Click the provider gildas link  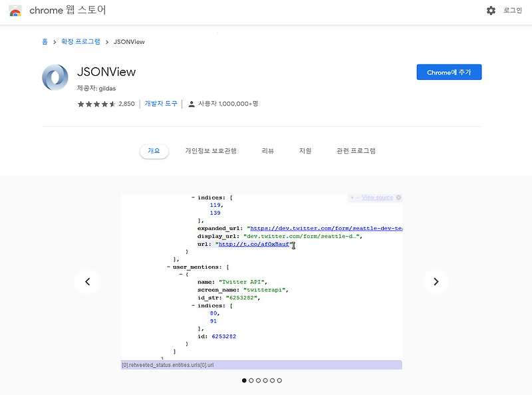[109, 88]
